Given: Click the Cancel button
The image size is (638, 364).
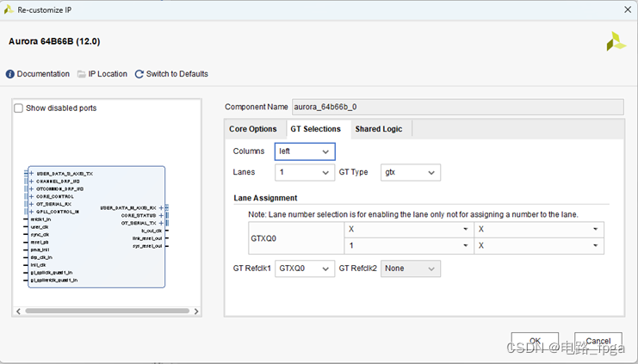Looking at the screenshot, I should 598,341.
